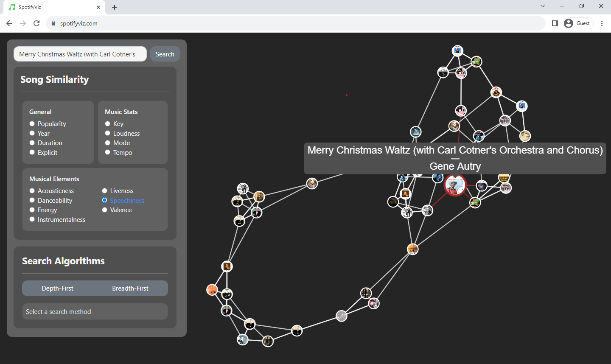This screenshot has width=611, height=364.
Task: Select the Mode radio option
Action: point(107,143)
